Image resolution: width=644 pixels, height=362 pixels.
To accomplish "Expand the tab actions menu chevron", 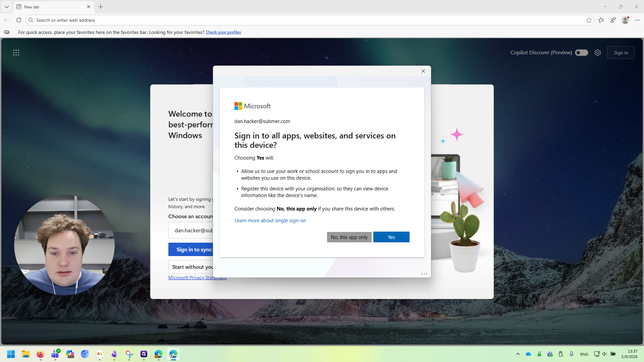I will coord(7,7).
